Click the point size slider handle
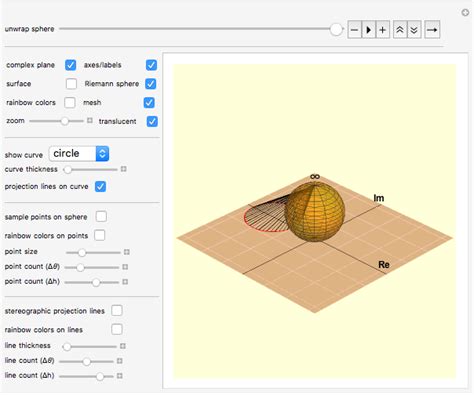This screenshot has width=474, height=395. (x=82, y=253)
